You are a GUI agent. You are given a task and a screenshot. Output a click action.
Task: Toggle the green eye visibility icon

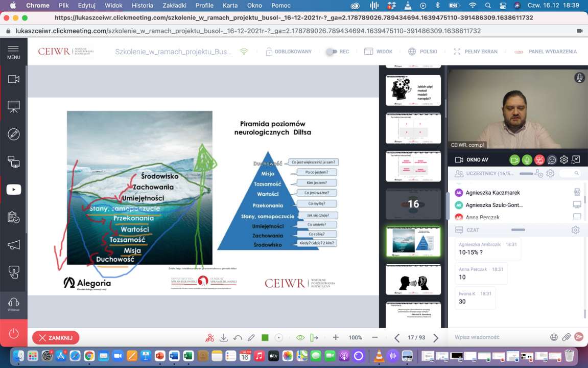point(300,338)
